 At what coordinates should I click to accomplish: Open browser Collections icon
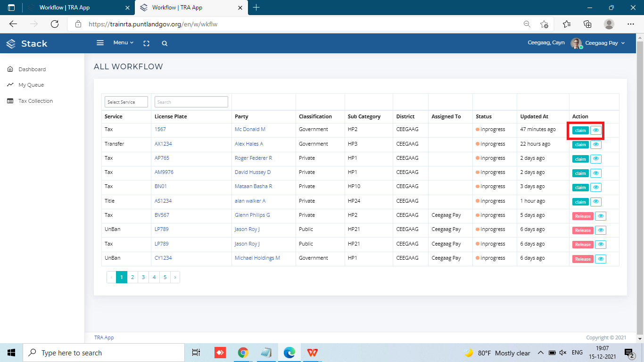[x=587, y=24]
